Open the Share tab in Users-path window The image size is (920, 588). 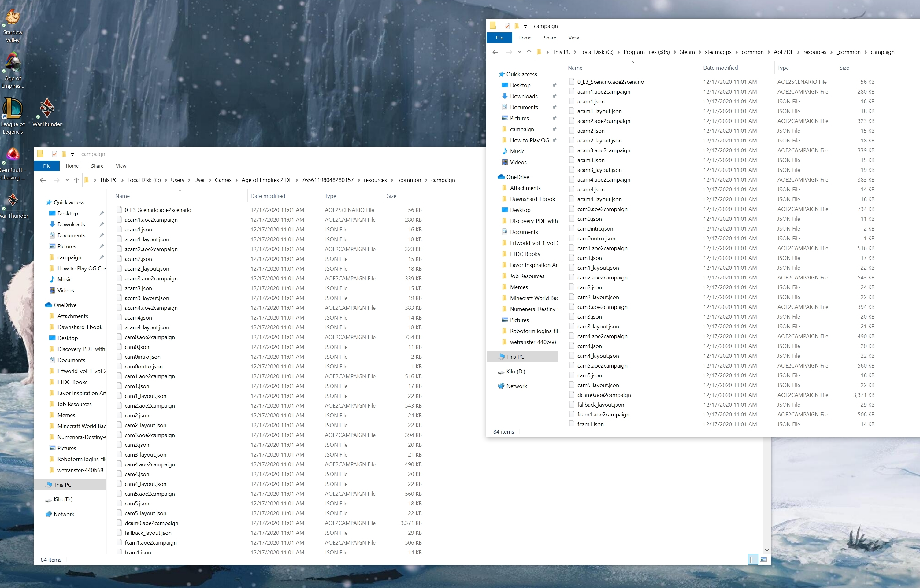click(97, 166)
